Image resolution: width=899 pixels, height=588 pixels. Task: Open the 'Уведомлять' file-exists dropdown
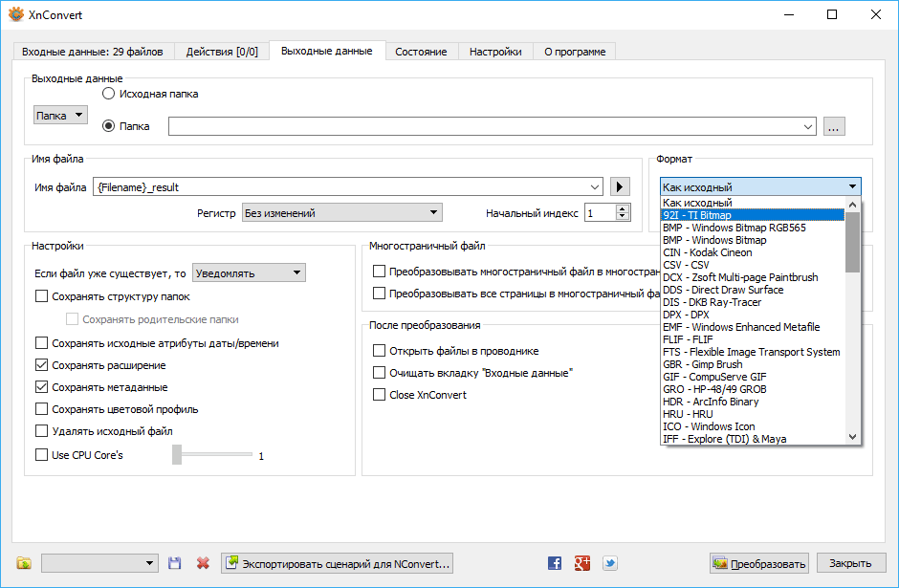(249, 272)
